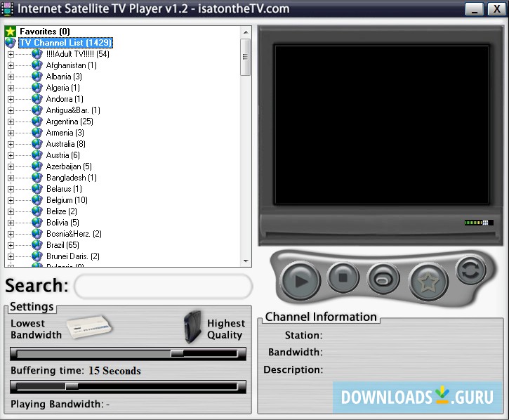Screen dimensions: 509x420
Task: Expand the Belize tree node
Action: pyautogui.click(x=11, y=211)
